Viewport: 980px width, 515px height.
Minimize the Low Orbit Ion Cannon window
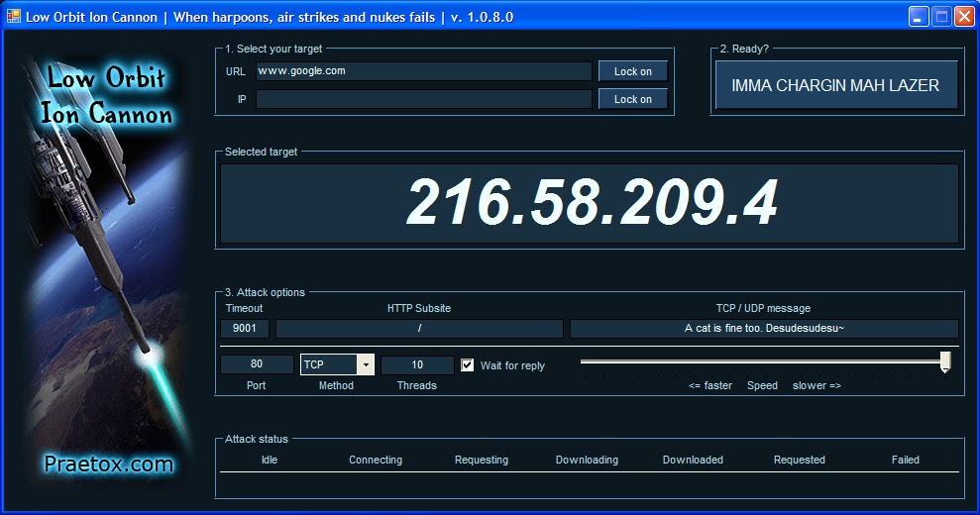[919, 17]
